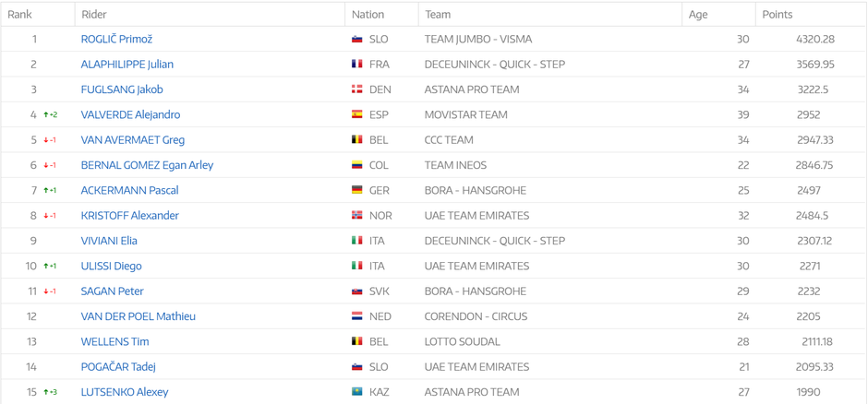
Task: Open SAGAN Peter's rider link
Action: coord(112,291)
